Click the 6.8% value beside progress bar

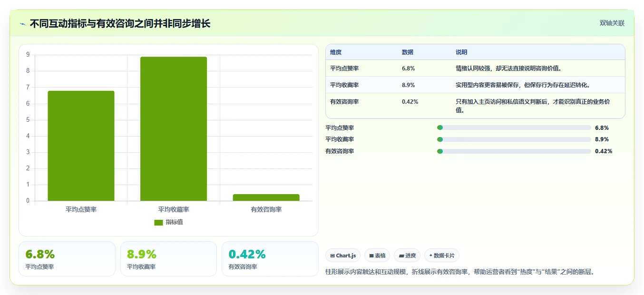[602, 128]
